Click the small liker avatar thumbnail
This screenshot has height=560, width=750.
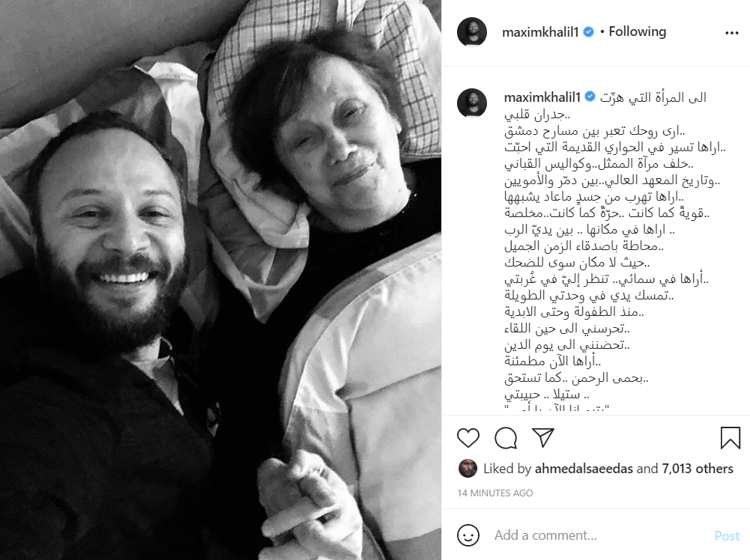468,469
